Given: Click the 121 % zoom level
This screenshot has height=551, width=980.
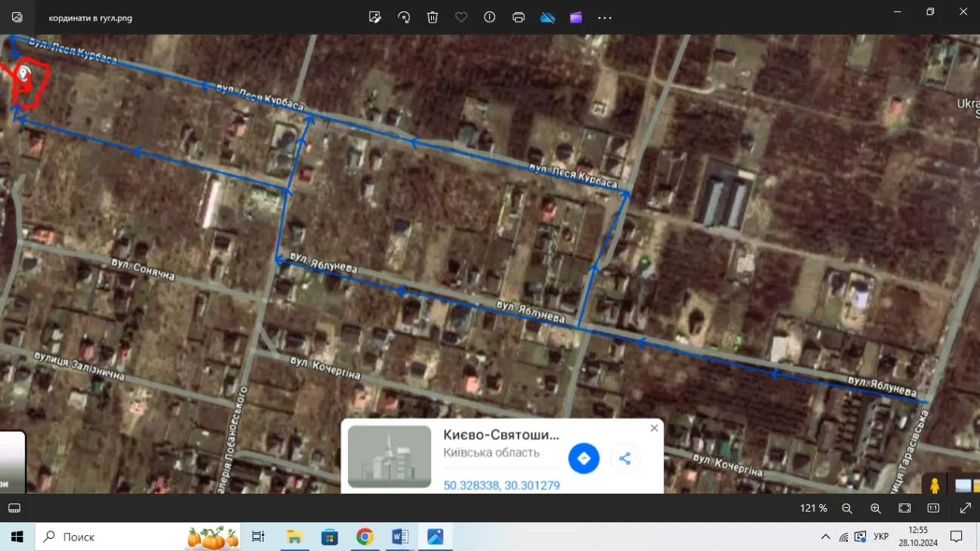Looking at the screenshot, I should pyautogui.click(x=813, y=508).
